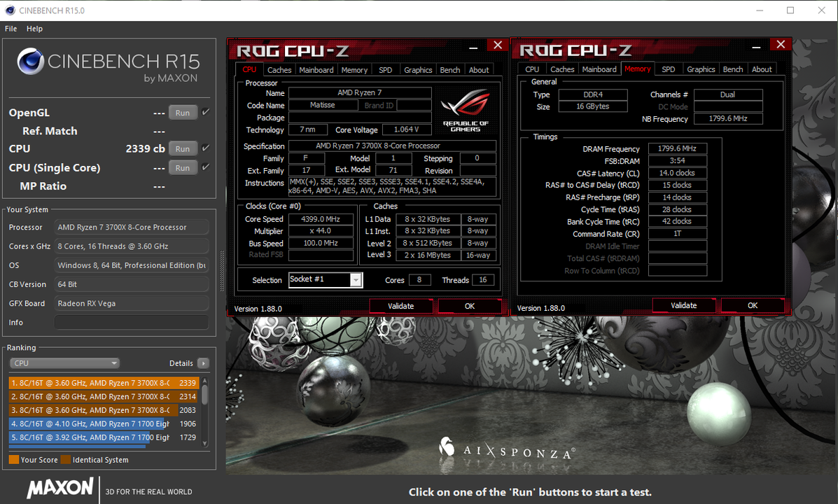Click the Core Speed value 4399.0 MHz

(x=321, y=219)
